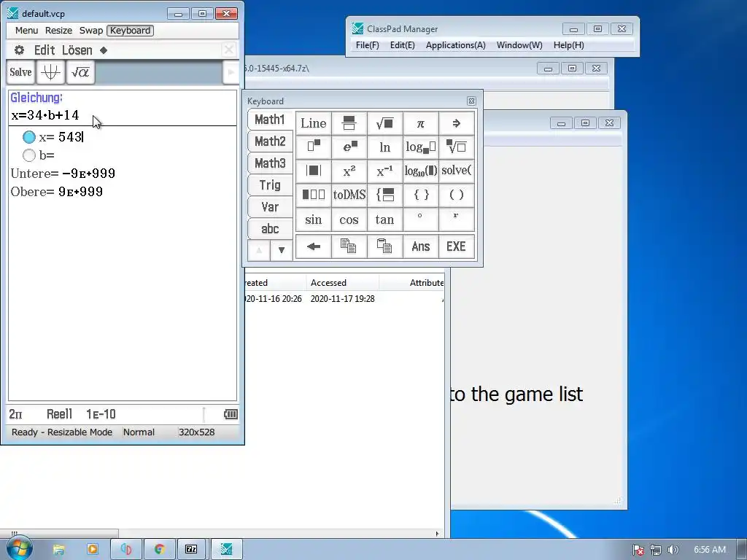Click the keyboard tab scroll-up arrow
This screenshot has width=747, height=560.
[259, 250]
